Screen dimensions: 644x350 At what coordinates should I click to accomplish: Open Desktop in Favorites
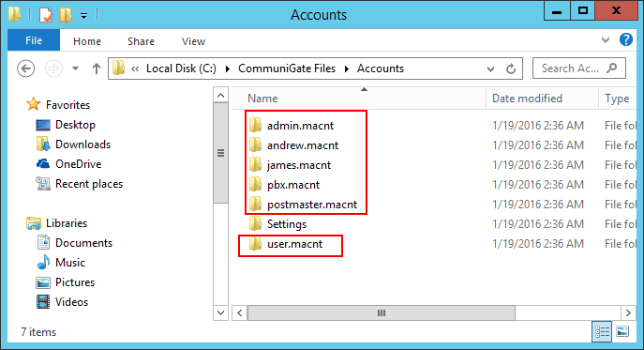75,125
